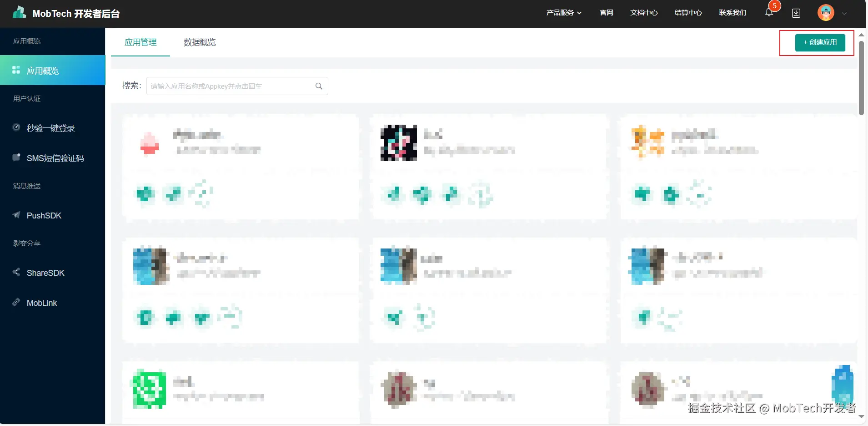Click the black TikTok-style app icon
868x426 pixels.
(x=399, y=143)
